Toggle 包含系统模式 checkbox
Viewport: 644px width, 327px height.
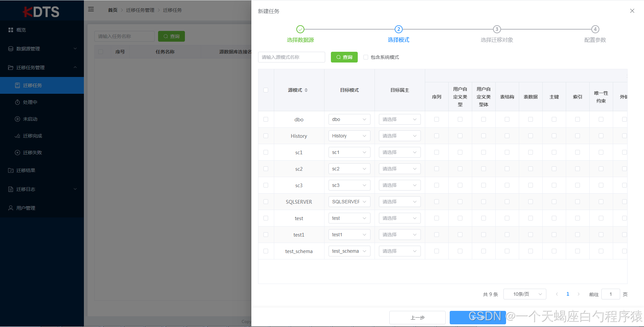(366, 57)
